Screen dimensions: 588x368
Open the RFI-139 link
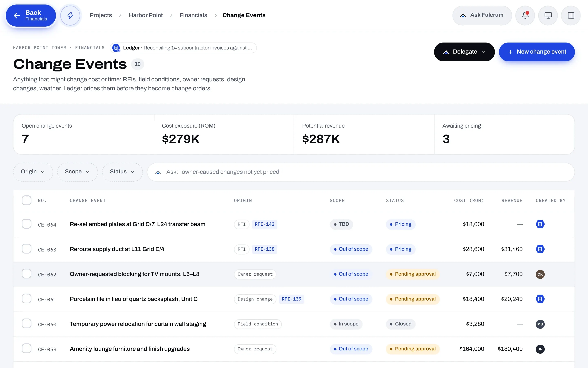pyautogui.click(x=292, y=299)
